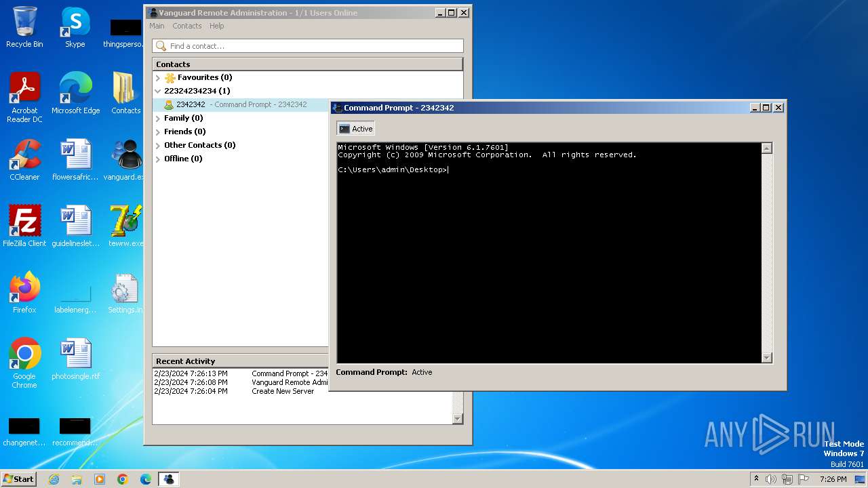
Task: Open the tewrw.exe desktop icon
Action: coord(126,226)
